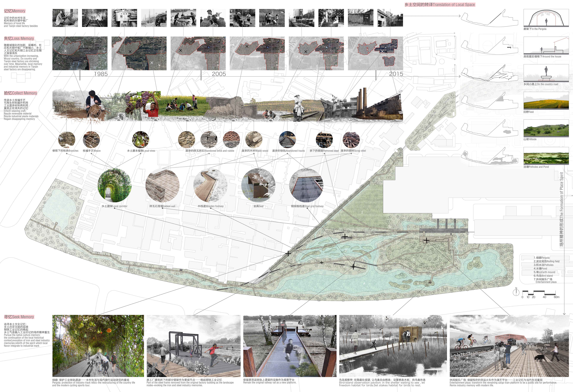Open the Weave craft circle image

click(91, 140)
